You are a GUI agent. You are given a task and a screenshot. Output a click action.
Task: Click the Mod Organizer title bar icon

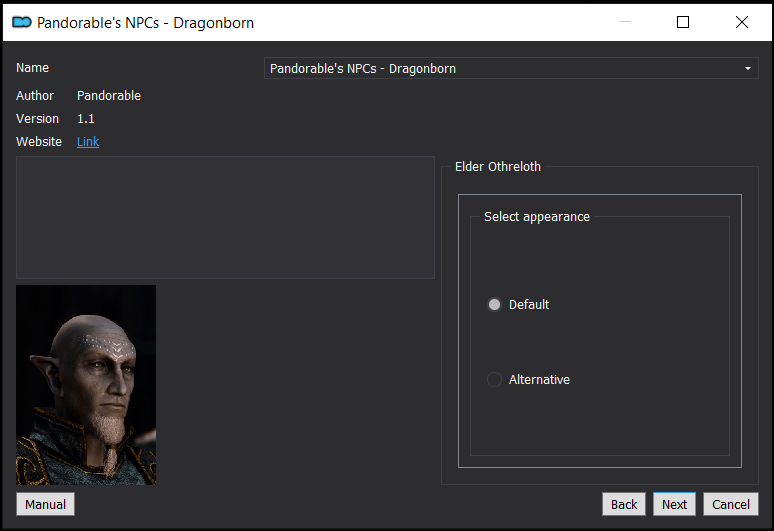click(22, 22)
